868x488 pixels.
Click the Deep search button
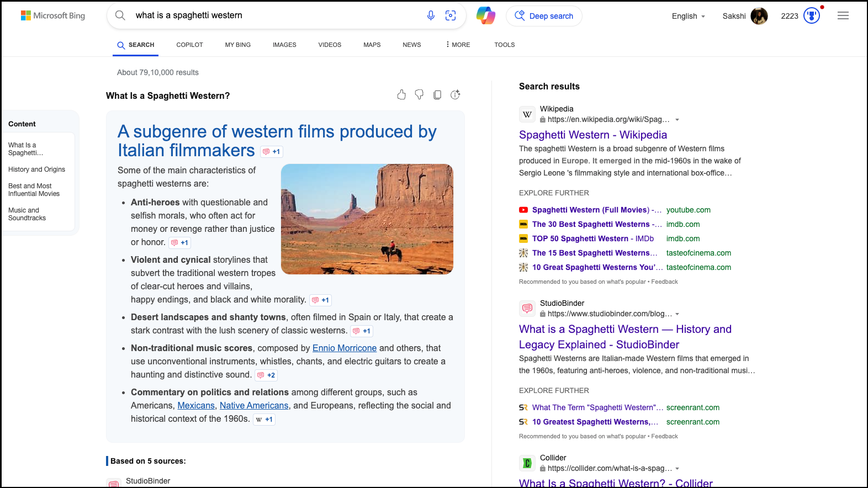(544, 16)
